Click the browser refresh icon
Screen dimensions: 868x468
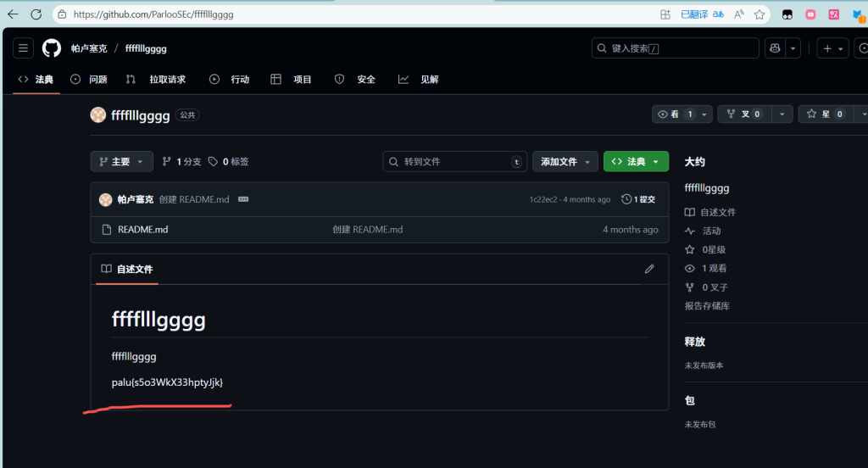tap(36, 14)
